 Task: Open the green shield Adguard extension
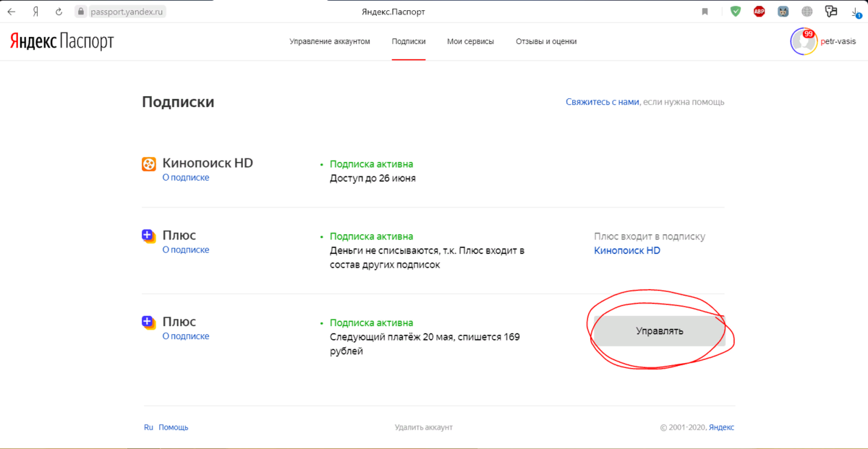point(736,12)
